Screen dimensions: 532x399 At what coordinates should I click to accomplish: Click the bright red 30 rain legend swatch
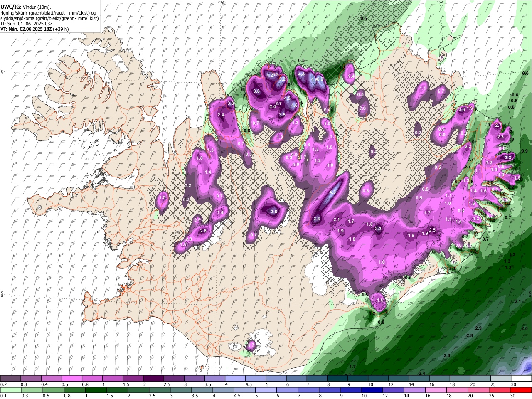(521, 390)
